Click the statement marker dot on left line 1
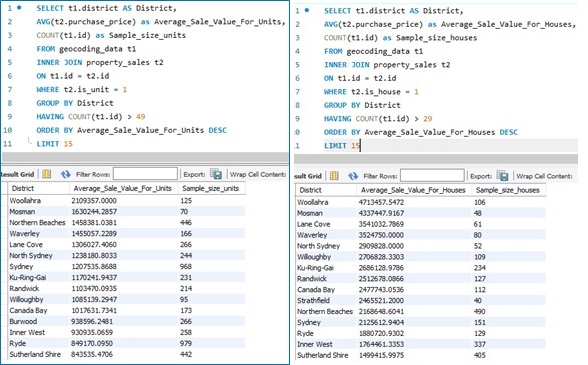 [19, 8]
